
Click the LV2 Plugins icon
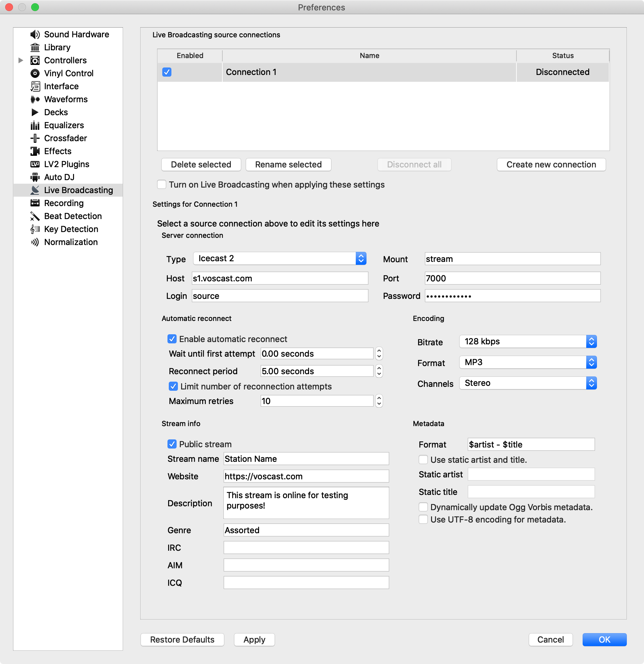coord(35,164)
